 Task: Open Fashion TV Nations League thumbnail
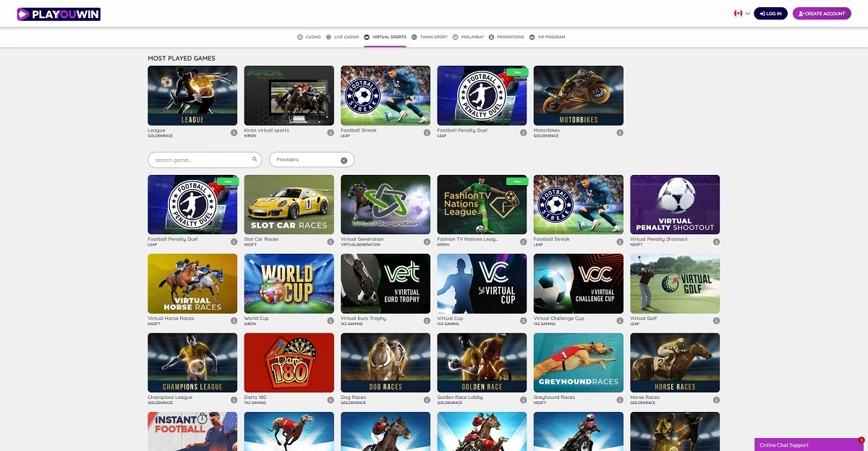(x=482, y=205)
